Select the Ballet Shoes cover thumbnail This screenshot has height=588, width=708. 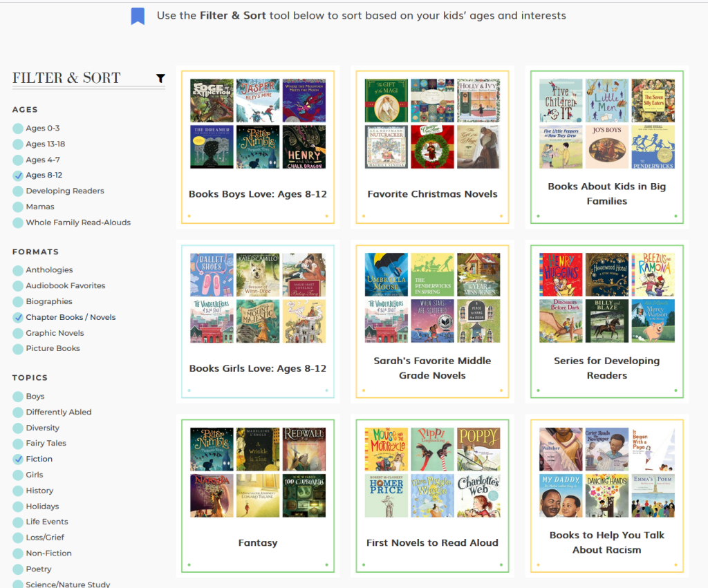click(x=212, y=274)
